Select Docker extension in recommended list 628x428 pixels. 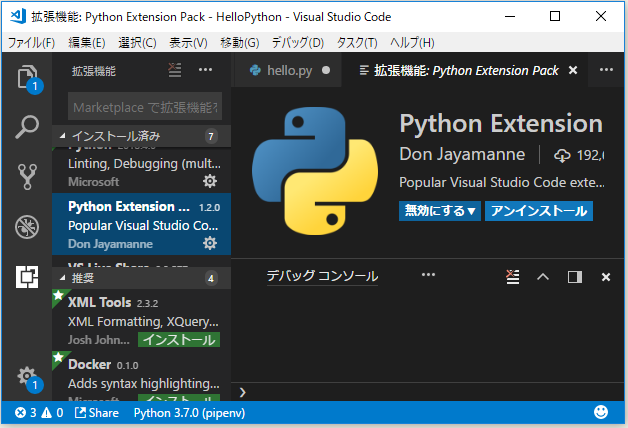tap(141, 376)
